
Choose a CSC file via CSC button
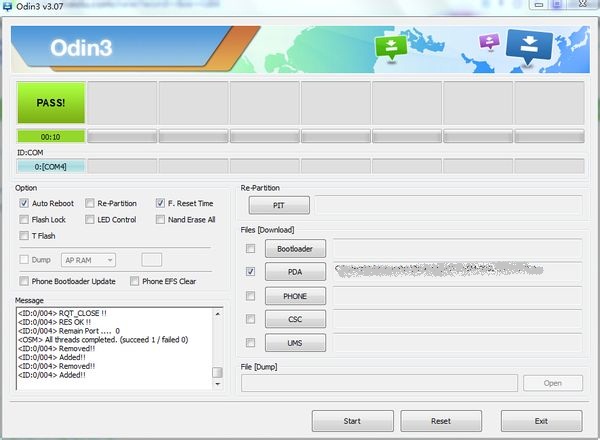(295, 320)
